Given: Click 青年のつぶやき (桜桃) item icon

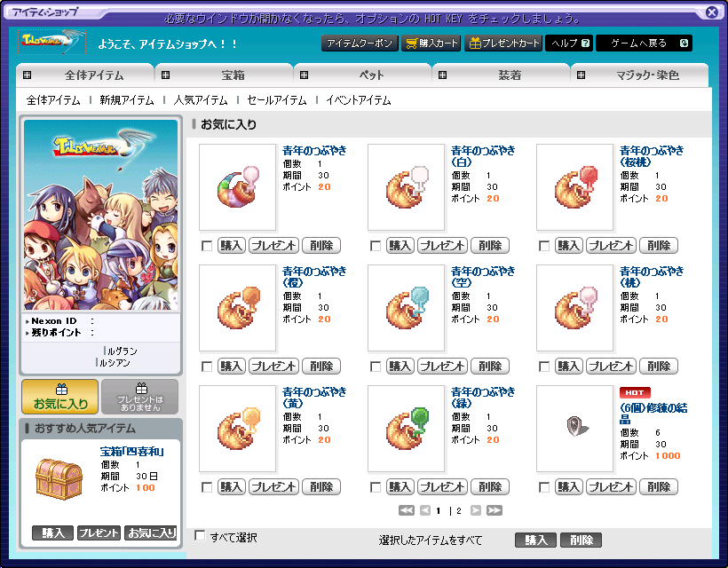Looking at the screenshot, I should click(x=574, y=187).
